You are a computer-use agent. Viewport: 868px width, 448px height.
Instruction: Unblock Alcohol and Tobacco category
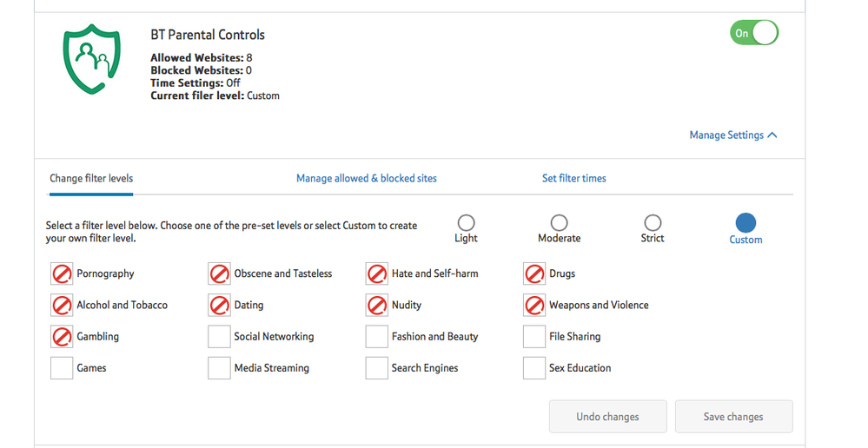coord(62,305)
